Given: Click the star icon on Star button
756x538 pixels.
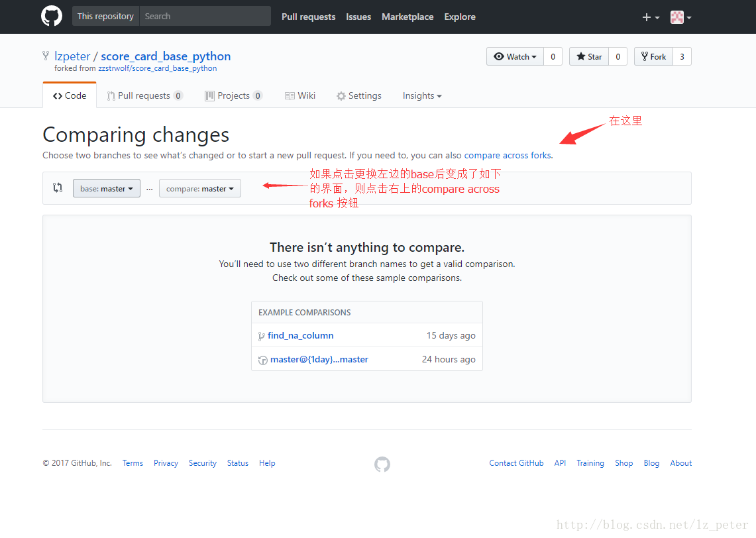Looking at the screenshot, I should [x=581, y=56].
